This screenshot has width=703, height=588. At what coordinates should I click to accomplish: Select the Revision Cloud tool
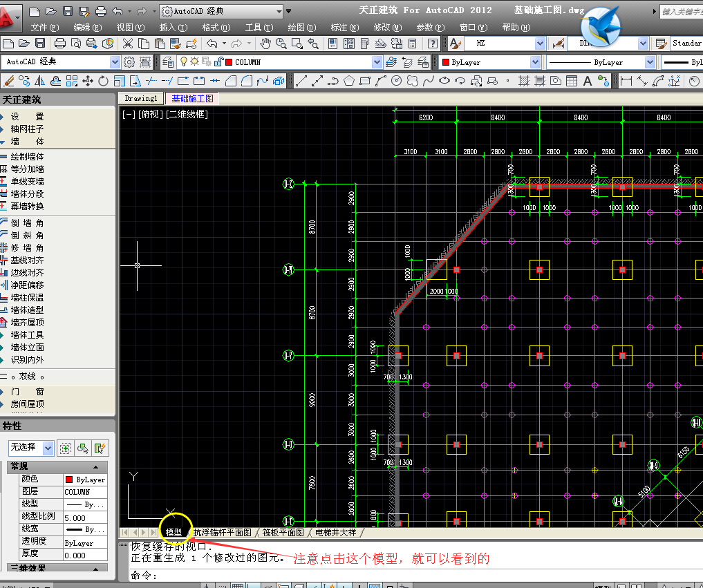(413, 81)
